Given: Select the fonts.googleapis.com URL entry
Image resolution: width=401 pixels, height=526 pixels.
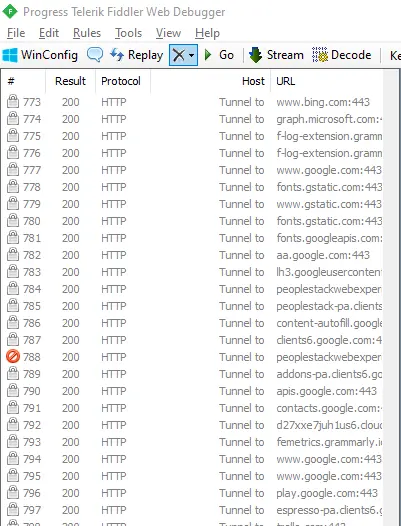Looking at the screenshot, I should click(x=329, y=238).
